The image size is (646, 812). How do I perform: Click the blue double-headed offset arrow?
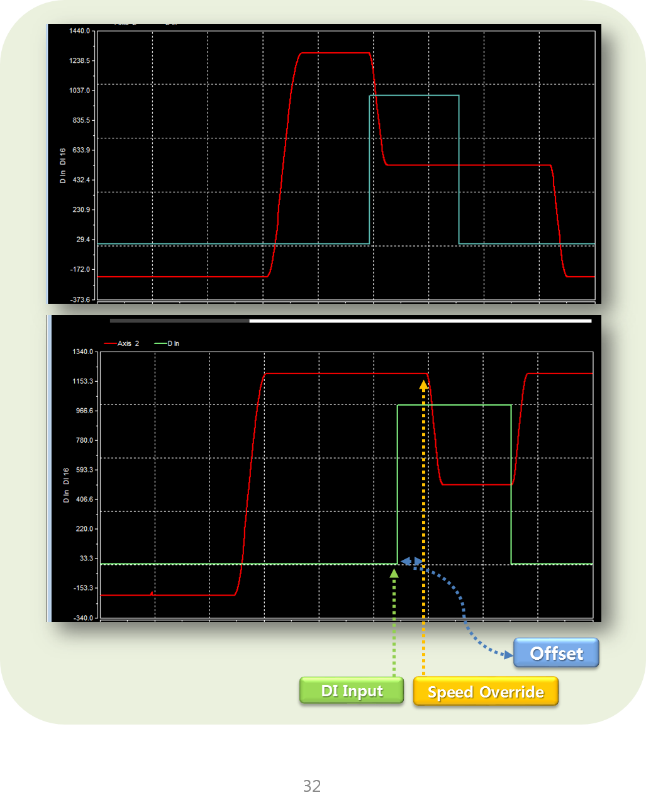(411, 560)
